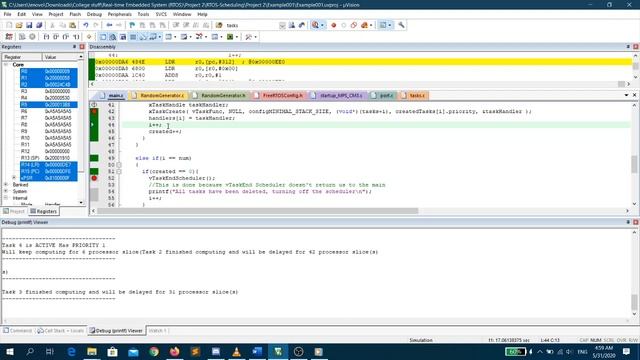This screenshot has height=360, width=640.
Task: Click the Kill All Breakpoints icon
Action: tap(364, 25)
